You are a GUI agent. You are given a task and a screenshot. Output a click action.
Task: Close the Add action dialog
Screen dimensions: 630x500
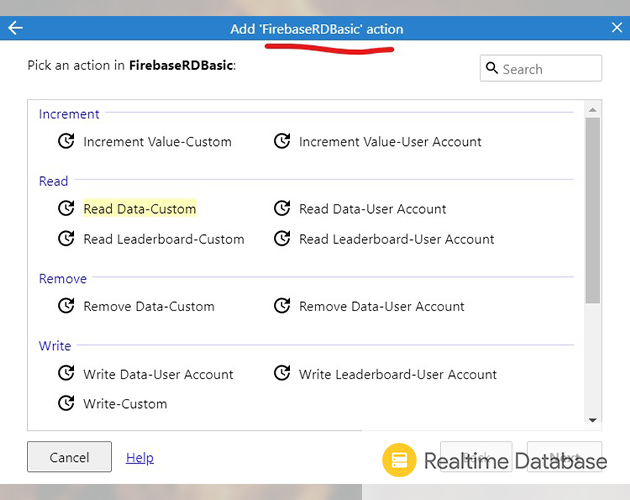(613, 28)
